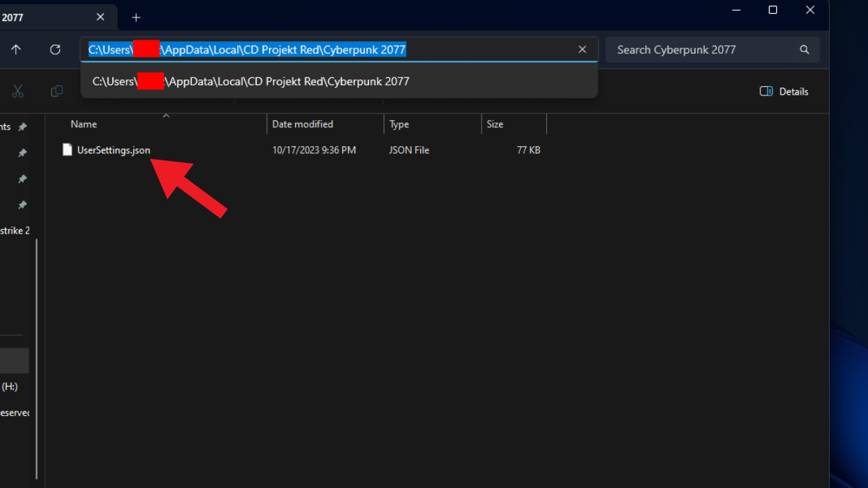Click the Details pane icon
Screen dimensions: 868x488
pyautogui.click(x=765, y=91)
